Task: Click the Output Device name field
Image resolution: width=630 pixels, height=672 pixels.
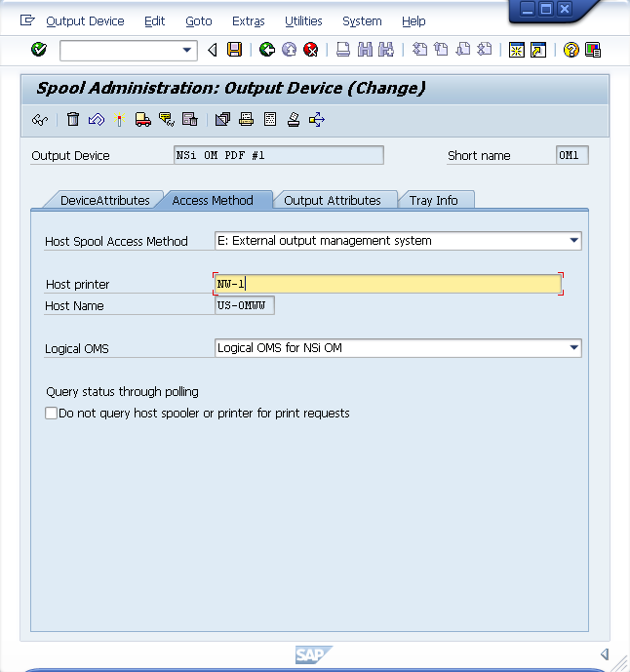Action: point(279,155)
